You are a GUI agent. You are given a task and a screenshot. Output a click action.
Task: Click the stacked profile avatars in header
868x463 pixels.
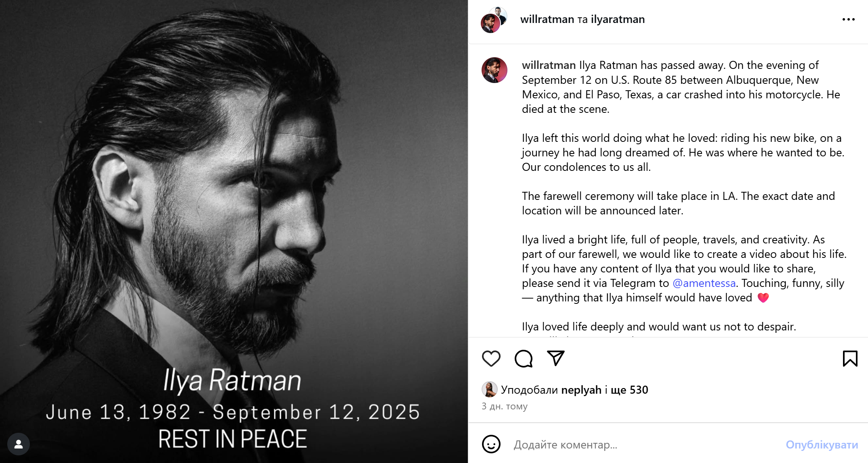coord(494,20)
